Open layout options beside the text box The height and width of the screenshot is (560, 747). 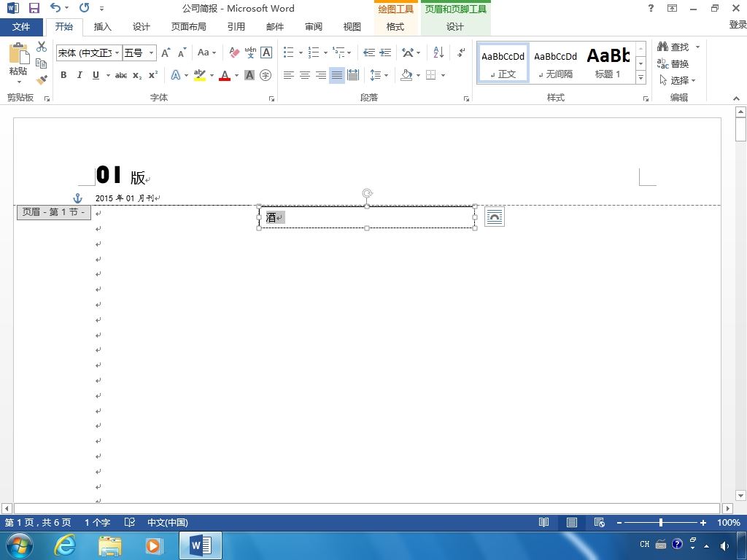(x=495, y=217)
